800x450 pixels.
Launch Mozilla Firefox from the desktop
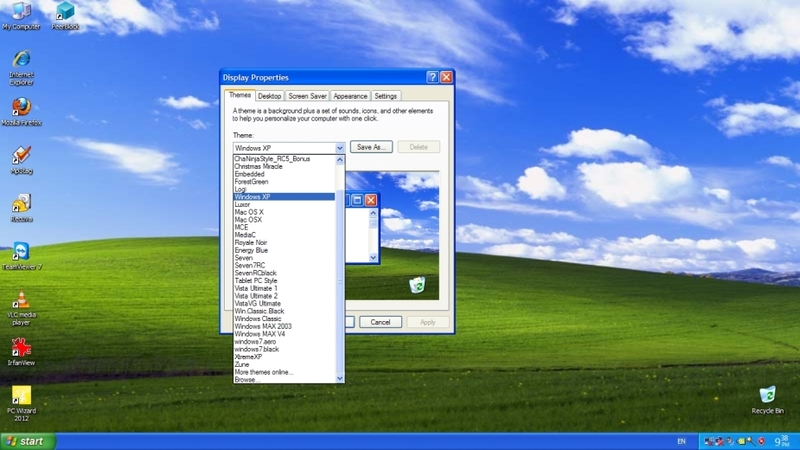tap(21, 112)
